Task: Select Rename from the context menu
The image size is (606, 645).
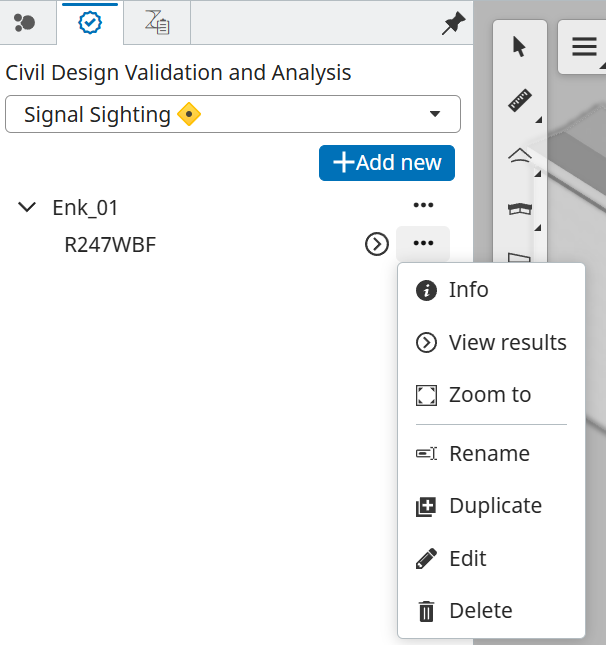Action: point(489,454)
